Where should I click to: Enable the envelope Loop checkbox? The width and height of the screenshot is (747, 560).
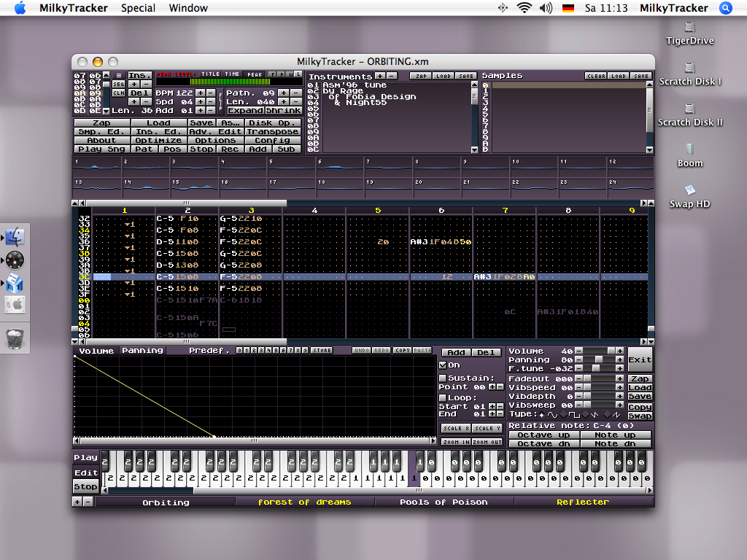[443, 397]
